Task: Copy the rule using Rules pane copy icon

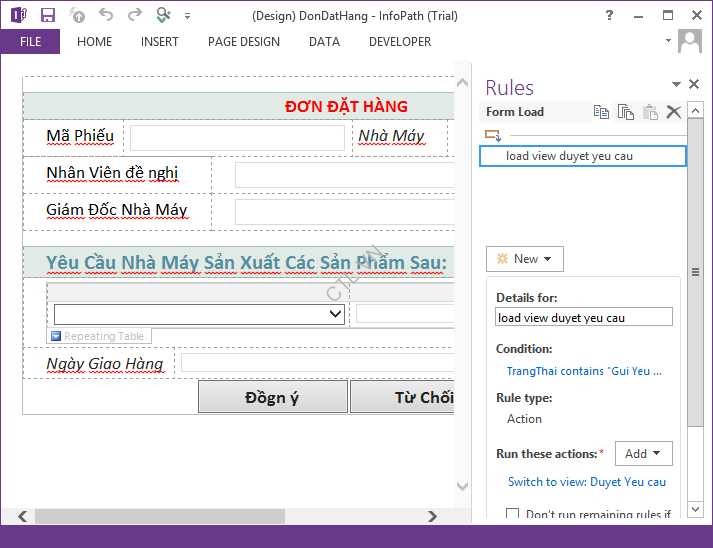Action: click(x=601, y=112)
